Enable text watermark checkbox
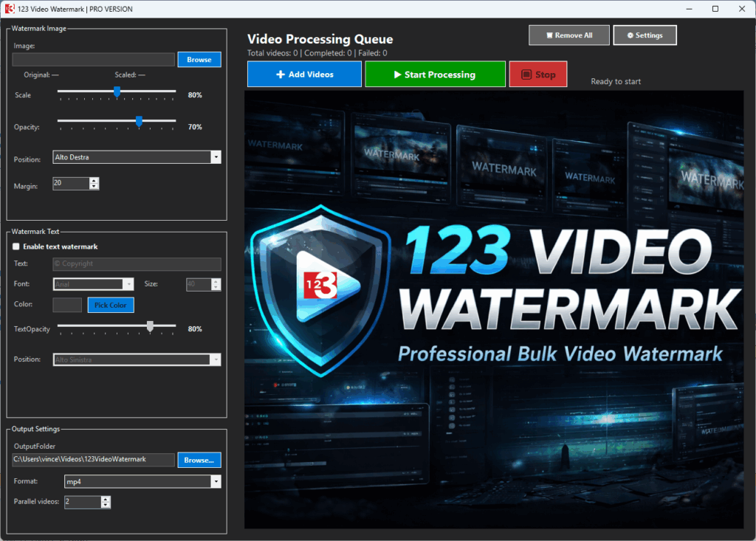The height and width of the screenshot is (541, 756). [17, 247]
